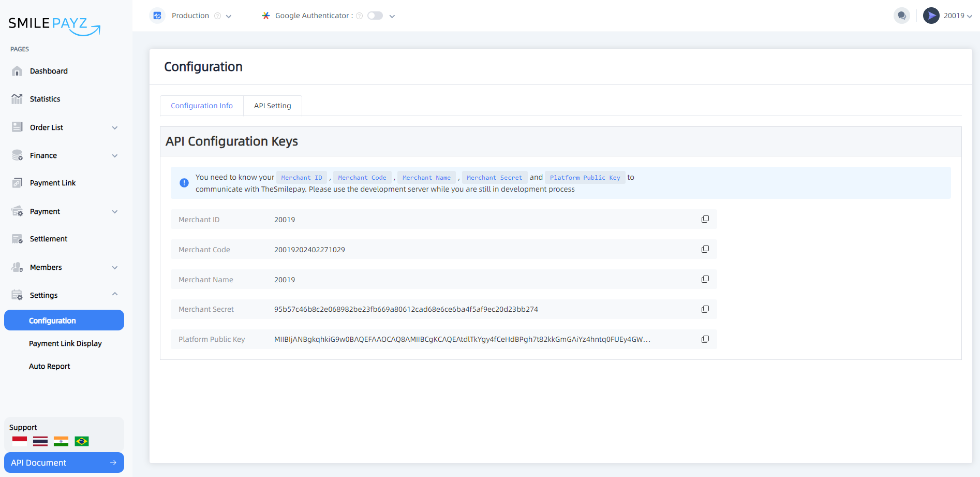This screenshot has height=477, width=980.
Task: Click the Google Authenticator star icon
Action: click(x=266, y=16)
